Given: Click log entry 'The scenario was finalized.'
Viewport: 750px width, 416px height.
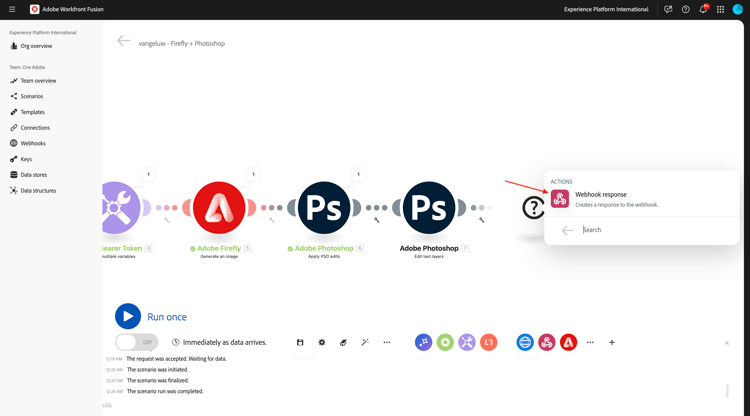Looking at the screenshot, I should pyautogui.click(x=158, y=381).
